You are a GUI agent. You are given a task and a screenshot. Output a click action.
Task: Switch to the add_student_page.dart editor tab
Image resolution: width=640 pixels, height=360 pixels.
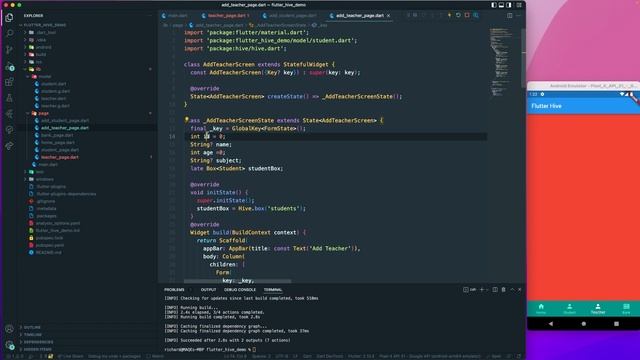click(291, 16)
